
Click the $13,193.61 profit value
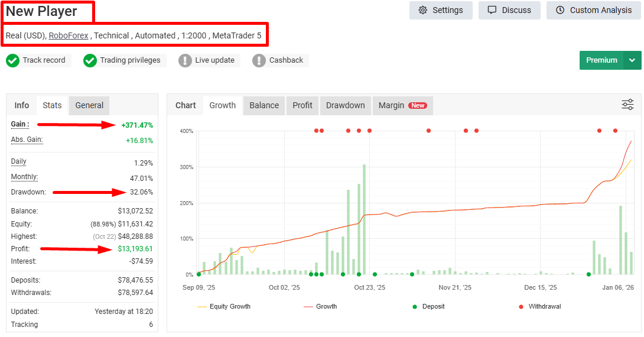pyautogui.click(x=135, y=249)
